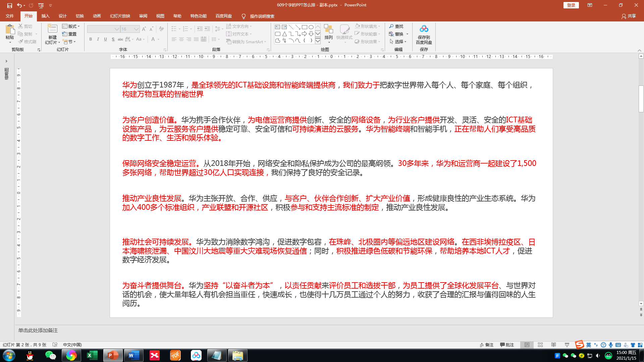The height and width of the screenshot is (362, 644).
Task: Toggle Normal view in status bar
Action: [527, 345]
